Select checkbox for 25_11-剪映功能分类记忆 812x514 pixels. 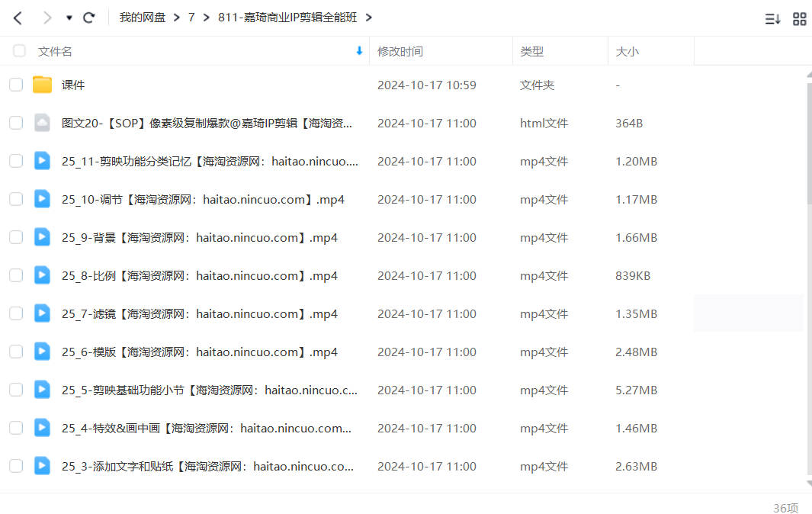(16, 161)
